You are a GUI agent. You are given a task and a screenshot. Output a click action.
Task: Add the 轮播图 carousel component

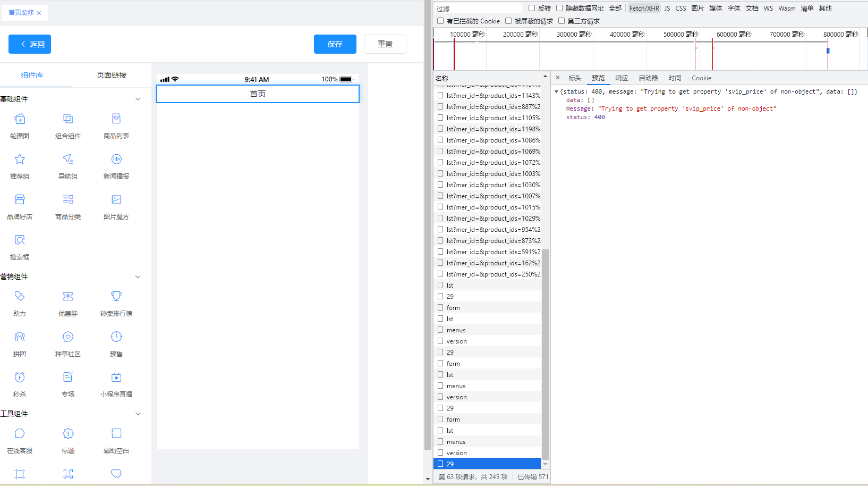pos(20,126)
